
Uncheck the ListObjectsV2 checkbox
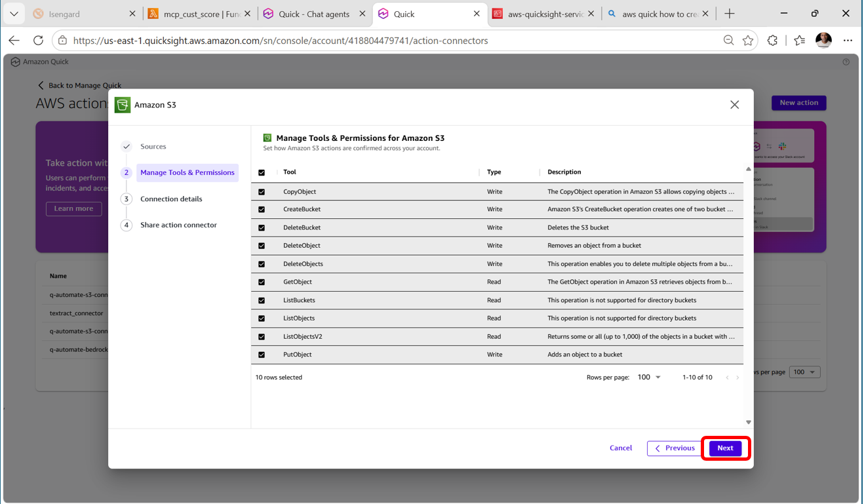(x=262, y=337)
